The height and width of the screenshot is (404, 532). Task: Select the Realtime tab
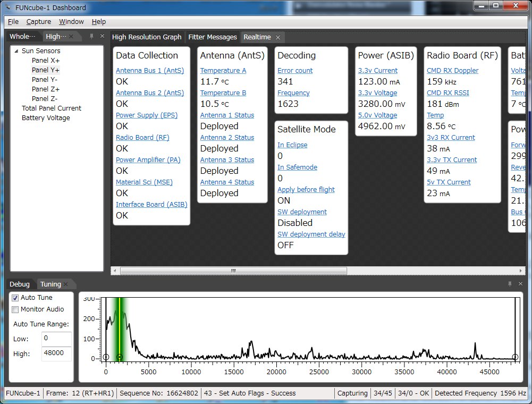(257, 37)
